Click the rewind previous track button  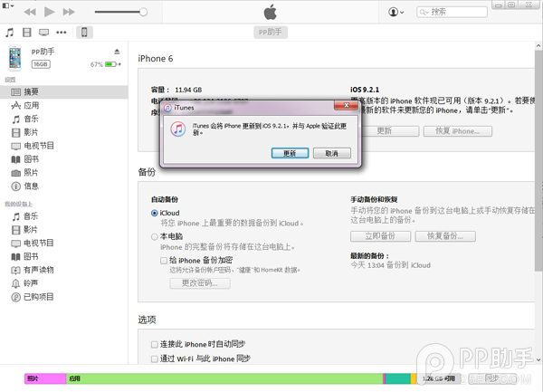30,12
